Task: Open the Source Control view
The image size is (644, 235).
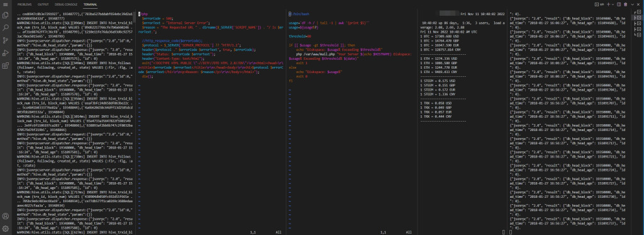Action: (5, 40)
